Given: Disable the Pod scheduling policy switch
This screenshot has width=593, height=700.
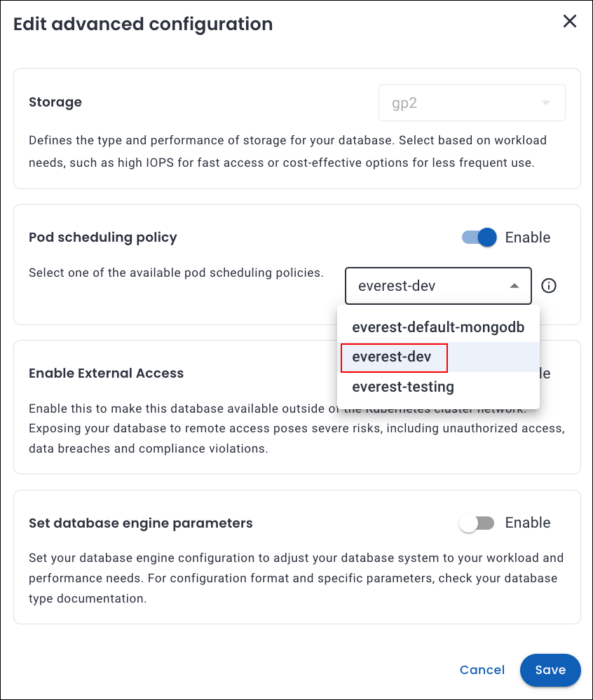Looking at the screenshot, I should pyautogui.click(x=479, y=238).
